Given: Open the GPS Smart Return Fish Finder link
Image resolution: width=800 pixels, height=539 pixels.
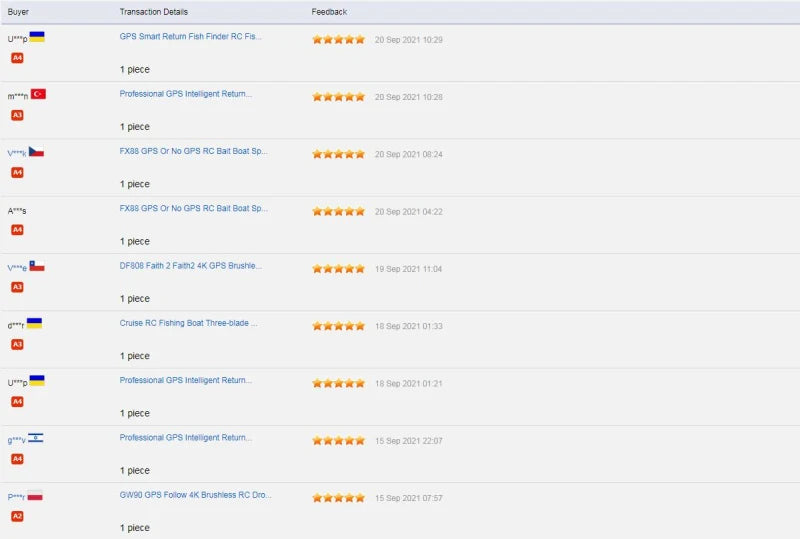Looking at the screenshot, I should tap(190, 36).
